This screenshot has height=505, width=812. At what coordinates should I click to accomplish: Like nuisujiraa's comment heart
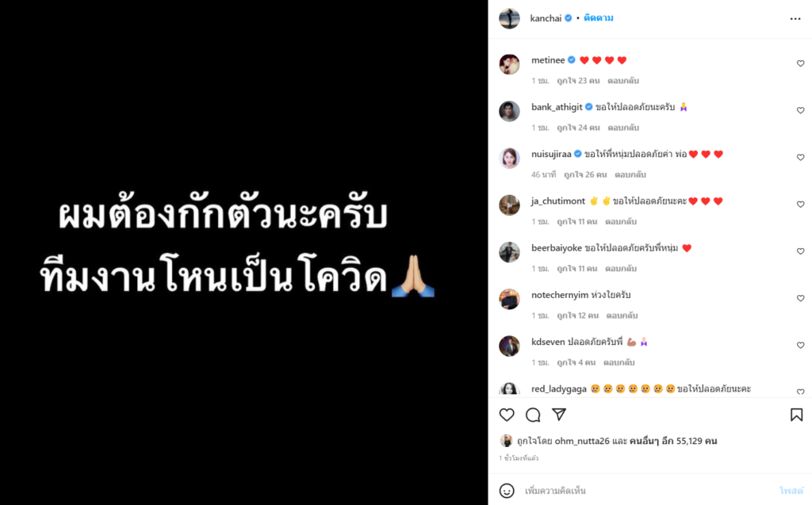800,158
